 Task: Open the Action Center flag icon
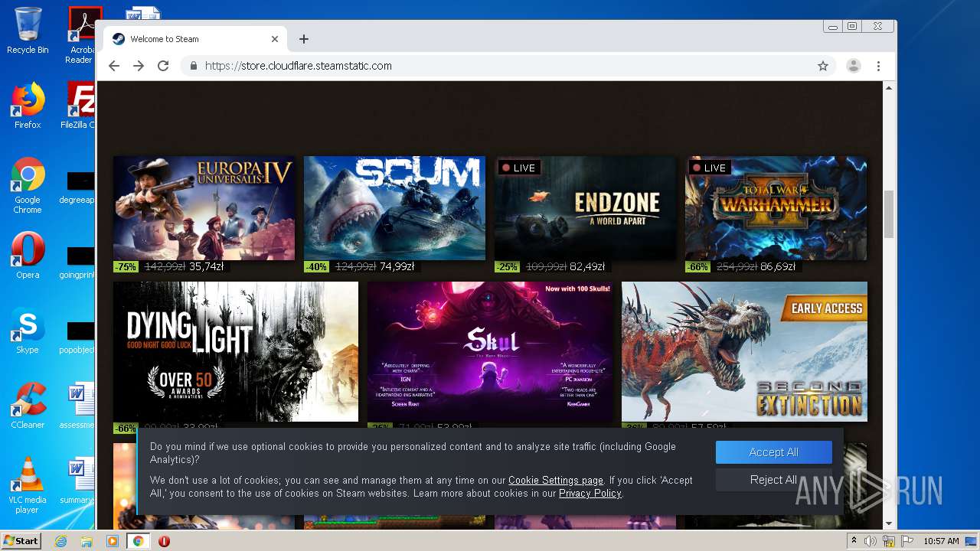pos(906,541)
